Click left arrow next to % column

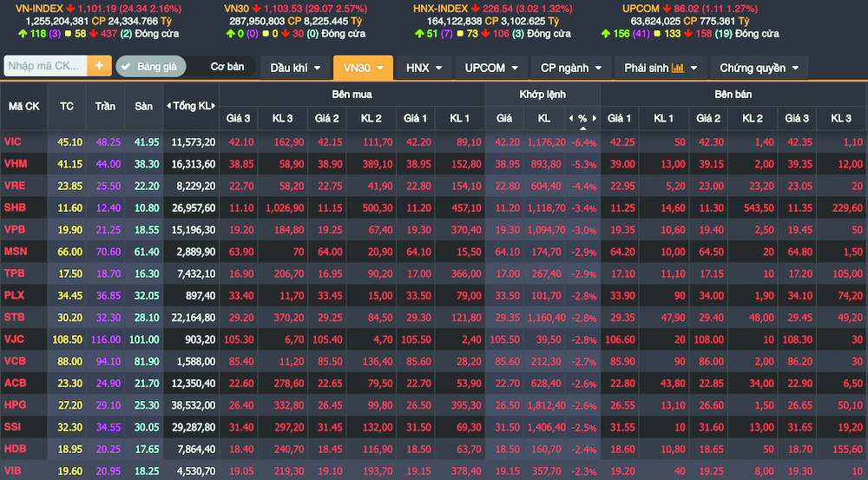[x=571, y=117]
